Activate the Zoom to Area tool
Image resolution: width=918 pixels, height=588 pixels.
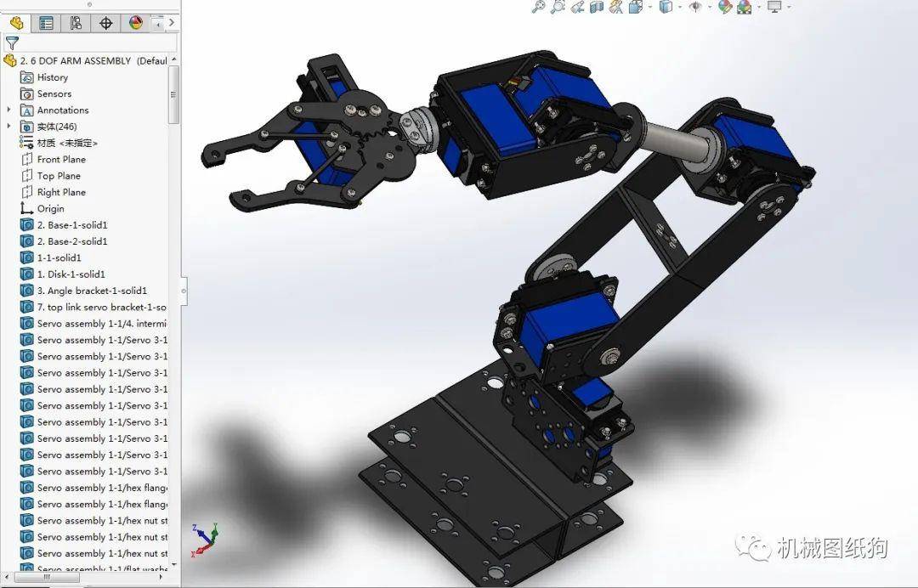click(x=558, y=7)
